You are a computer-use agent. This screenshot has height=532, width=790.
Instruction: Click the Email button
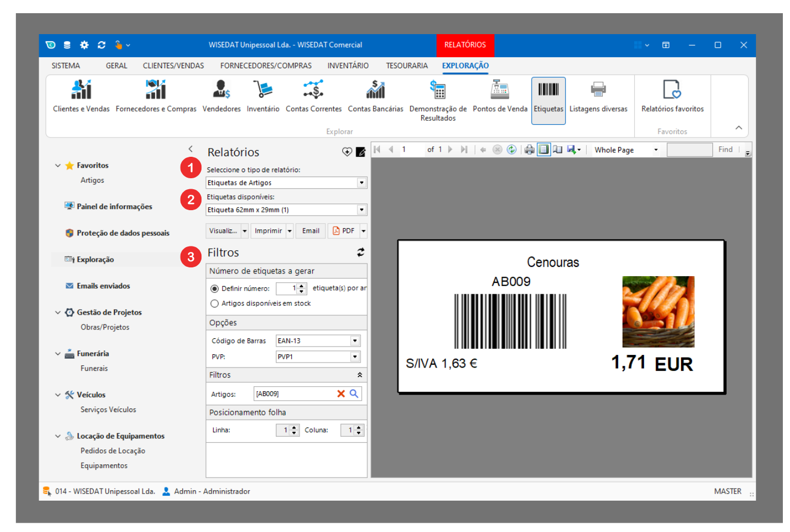[x=310, y=231]
